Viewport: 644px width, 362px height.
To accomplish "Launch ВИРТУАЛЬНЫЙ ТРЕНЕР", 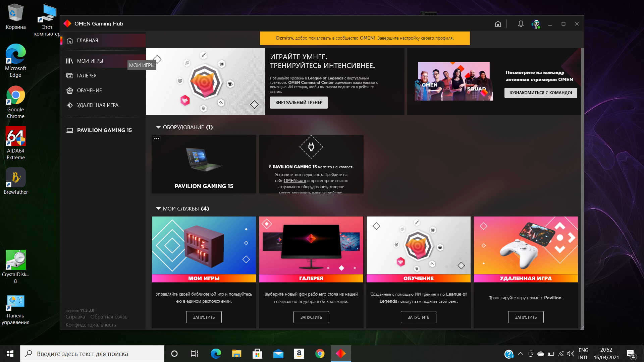I will pyautogui.click(x=299, y=103).
